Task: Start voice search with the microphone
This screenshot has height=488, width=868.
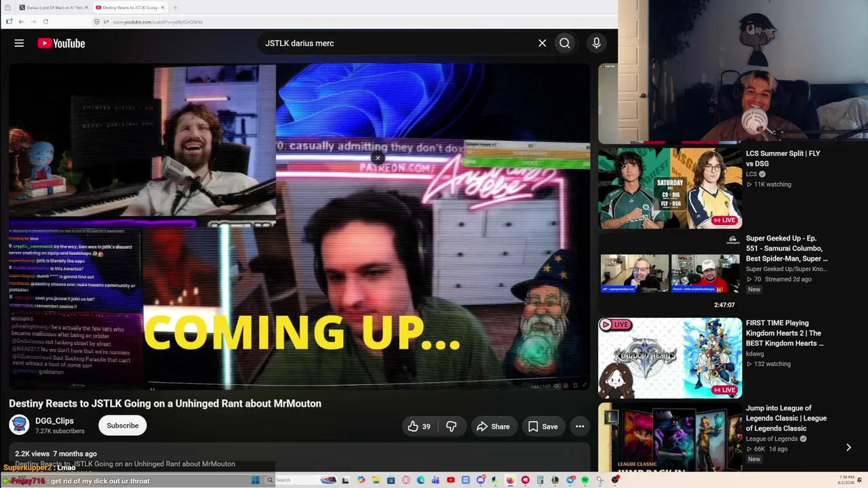Action: 597,43
